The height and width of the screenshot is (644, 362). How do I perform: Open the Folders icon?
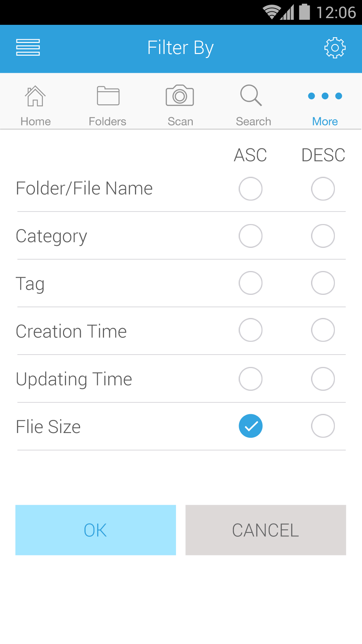click(x=108, y=96)
